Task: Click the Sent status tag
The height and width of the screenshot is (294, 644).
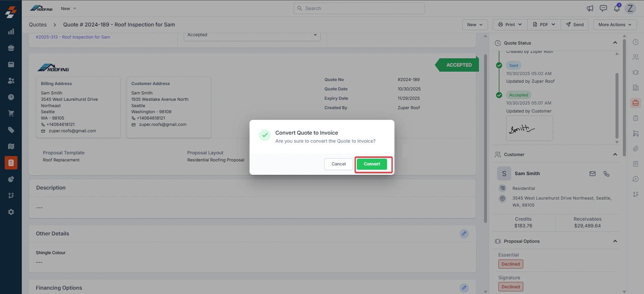Action: pyautogui.click(x=514, y=66)
